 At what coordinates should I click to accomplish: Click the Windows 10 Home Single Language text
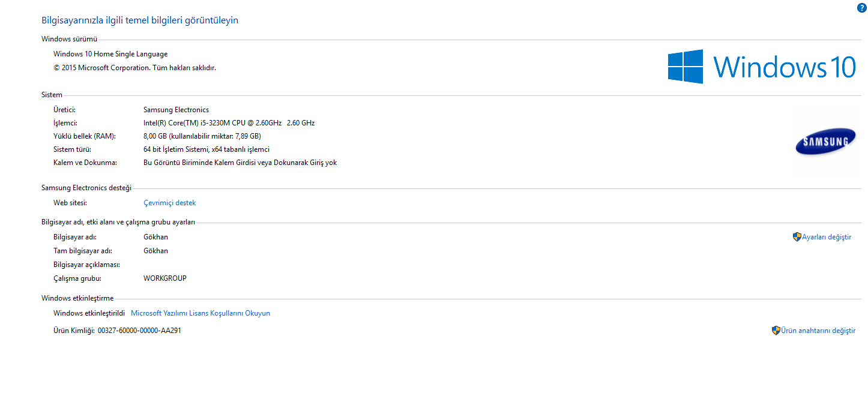(110, 54)
